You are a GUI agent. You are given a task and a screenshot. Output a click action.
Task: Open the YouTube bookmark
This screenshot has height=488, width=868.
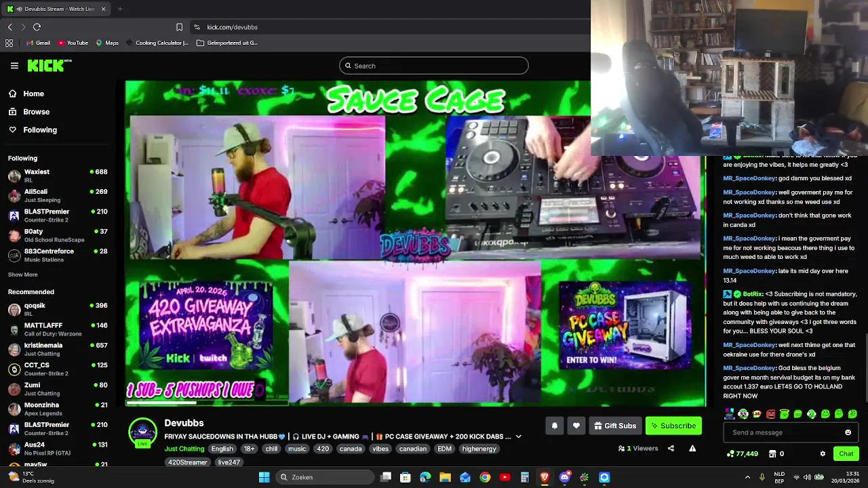pos(73,43)
